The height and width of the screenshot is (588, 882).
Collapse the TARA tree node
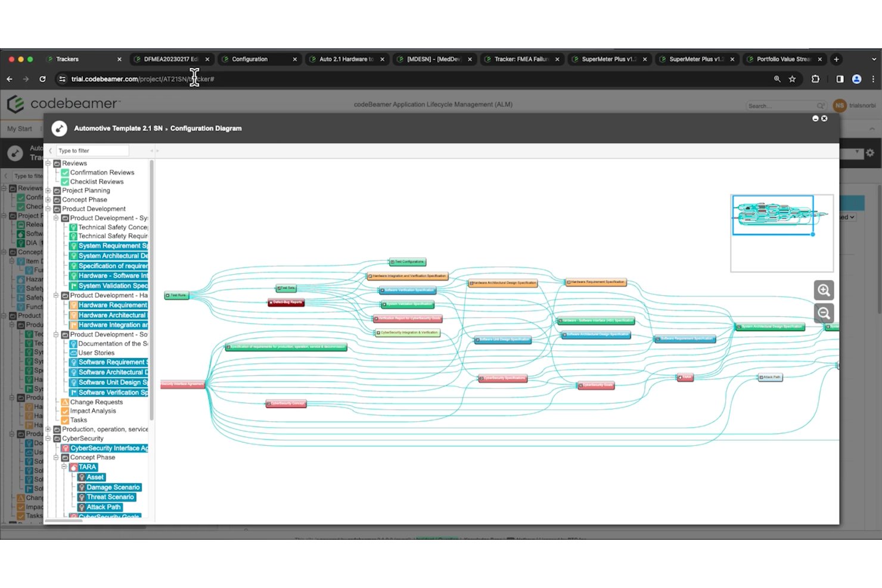click(x=64, y=467)
